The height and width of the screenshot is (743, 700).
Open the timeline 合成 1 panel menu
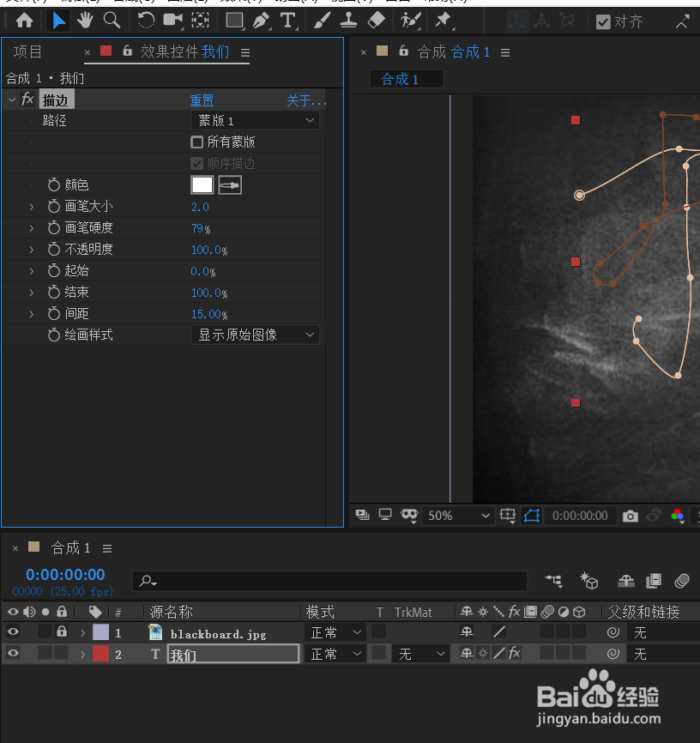pos(107,549)
